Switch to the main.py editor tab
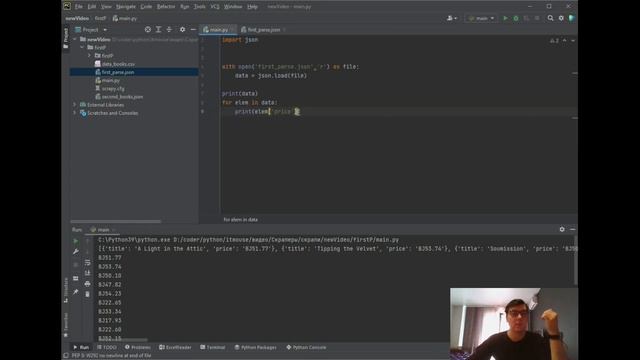640x360 pixels. click(x=218, y=29)
